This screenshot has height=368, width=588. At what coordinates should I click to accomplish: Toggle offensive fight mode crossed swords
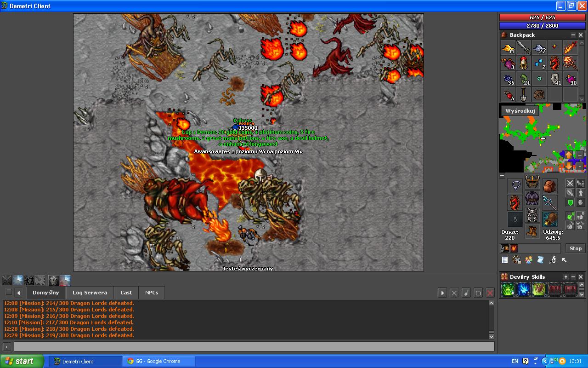[570, 184]
